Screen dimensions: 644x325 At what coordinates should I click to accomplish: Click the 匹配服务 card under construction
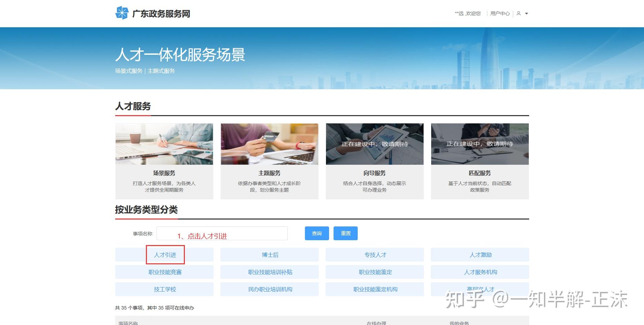479,144
